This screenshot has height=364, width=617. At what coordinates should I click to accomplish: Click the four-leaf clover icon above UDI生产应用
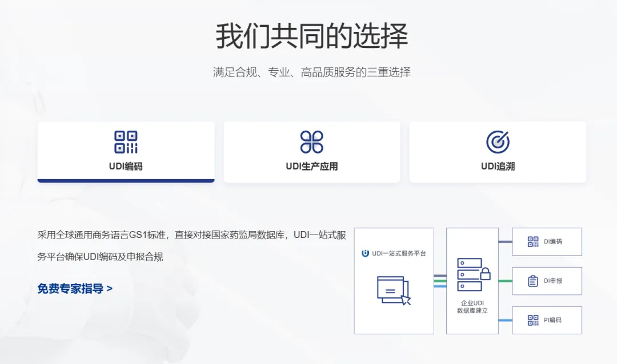311,142
